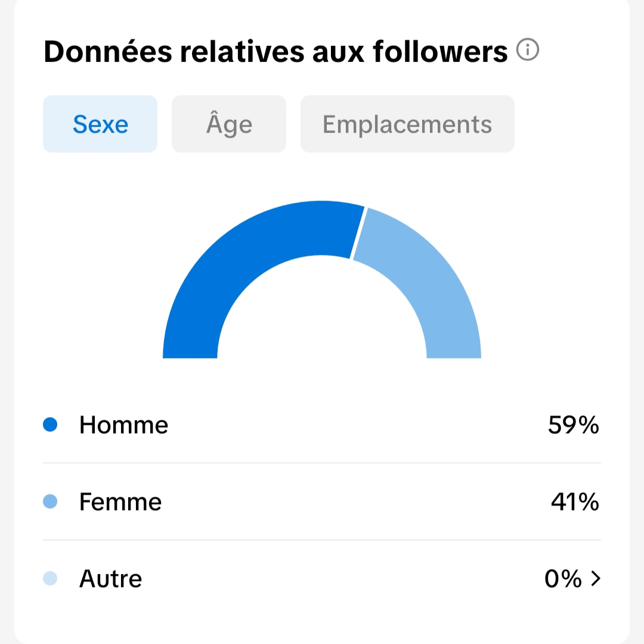The height and width of the screenshot is (644, 644).
Task: Open the followers data info icon
Action: (x=528, y=51)
